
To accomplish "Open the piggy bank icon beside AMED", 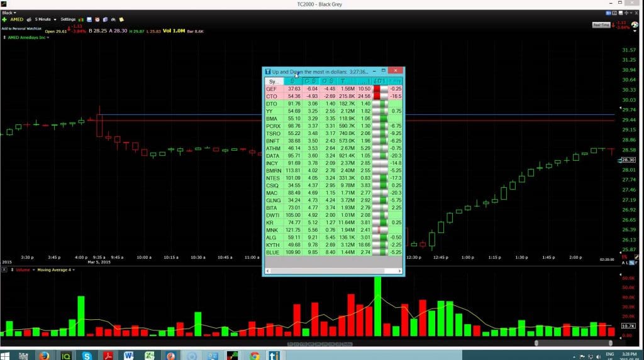I will pos(29,19).
